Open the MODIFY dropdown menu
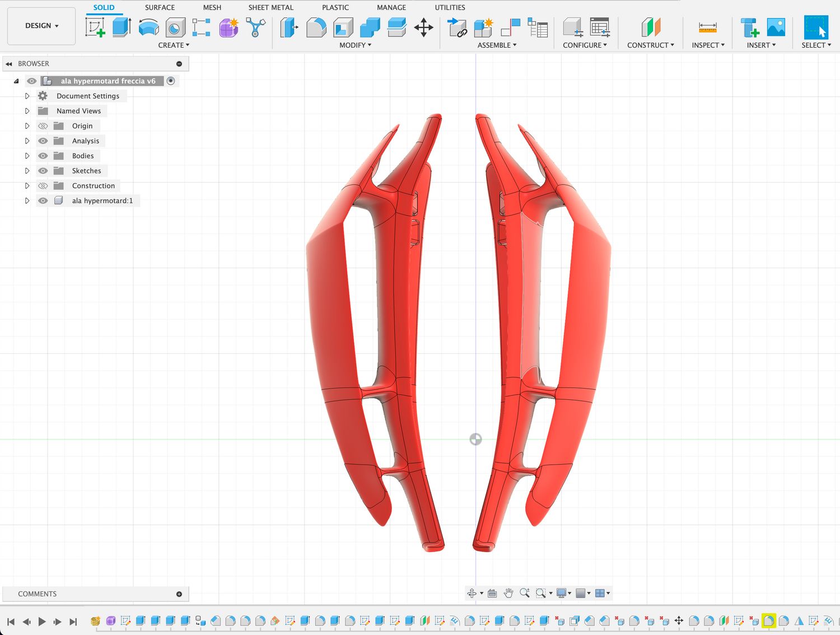 355,45
